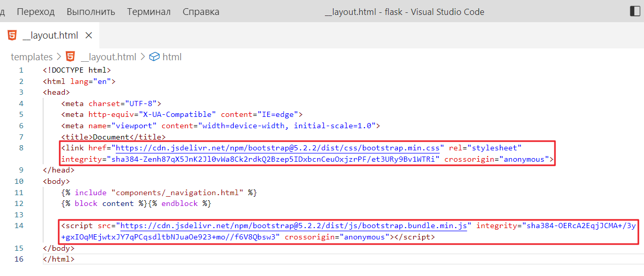Click the <!DOCTYPE html> line
Screen dimensions: 644x276
point(77,70)
